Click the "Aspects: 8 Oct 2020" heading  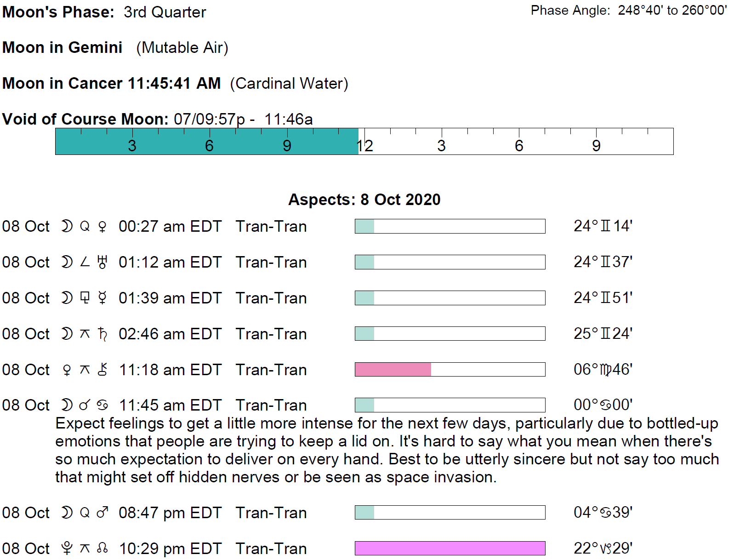pos(364,200)
